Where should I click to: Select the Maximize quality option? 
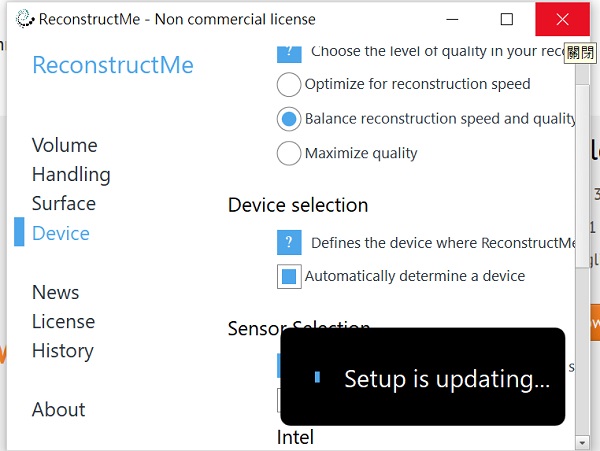(289, 154)
